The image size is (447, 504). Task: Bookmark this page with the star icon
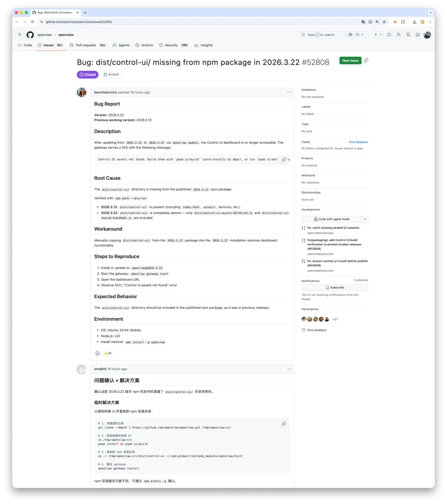pos(384,22)
